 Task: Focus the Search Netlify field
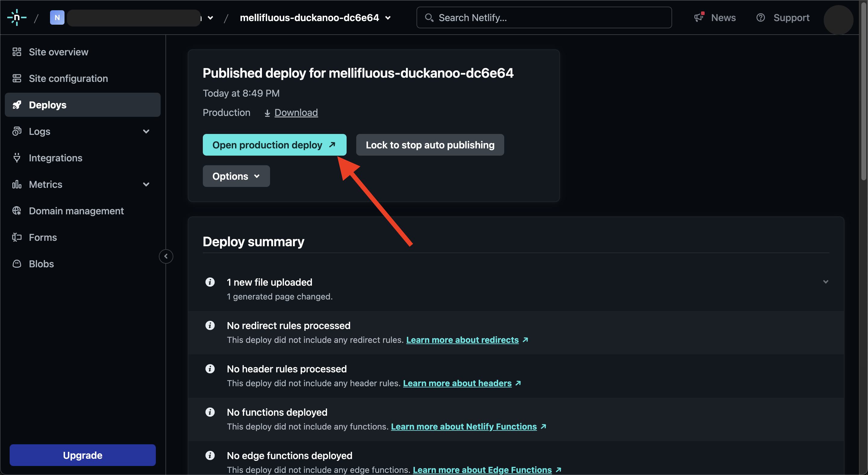click(x=544, y=17)
